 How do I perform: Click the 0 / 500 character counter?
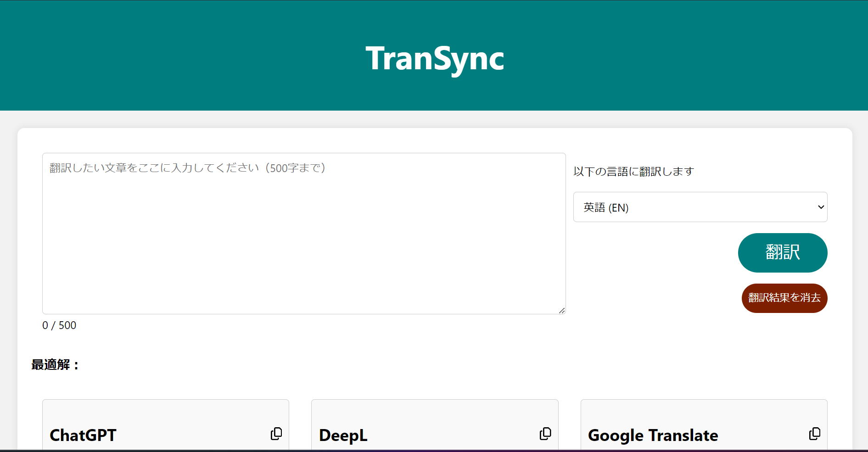click(x=59, y=325)
